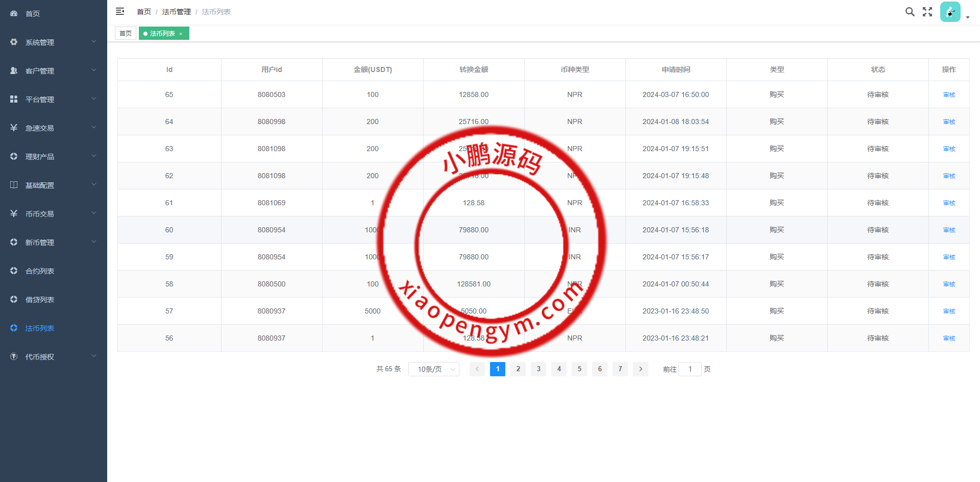Open the 10条/页 page size dropdown
980x482 pixels.
pyautogui.click(x=433, y=369)
